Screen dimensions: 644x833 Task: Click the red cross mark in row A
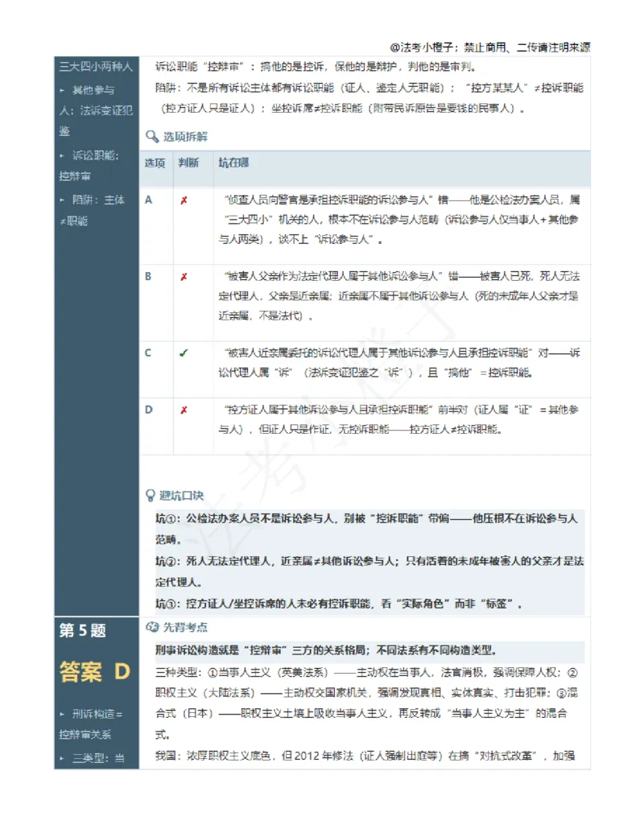click(184, 200)
